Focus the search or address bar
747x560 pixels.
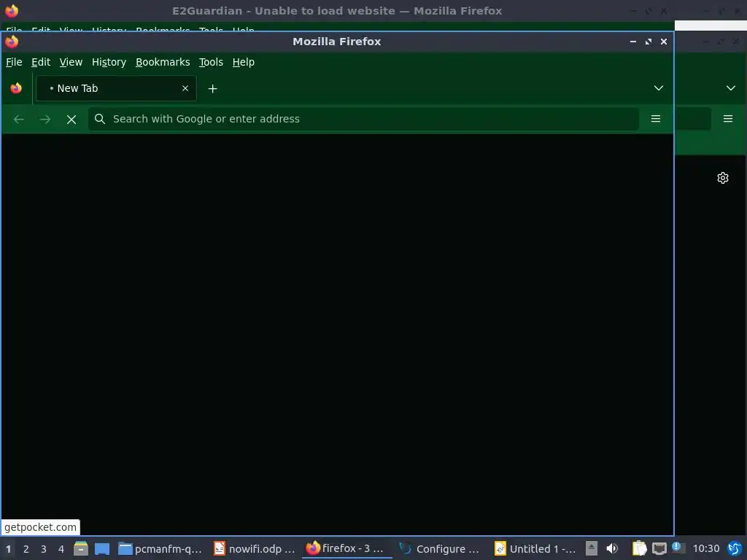pyautogui.click(x=363, y=119)
